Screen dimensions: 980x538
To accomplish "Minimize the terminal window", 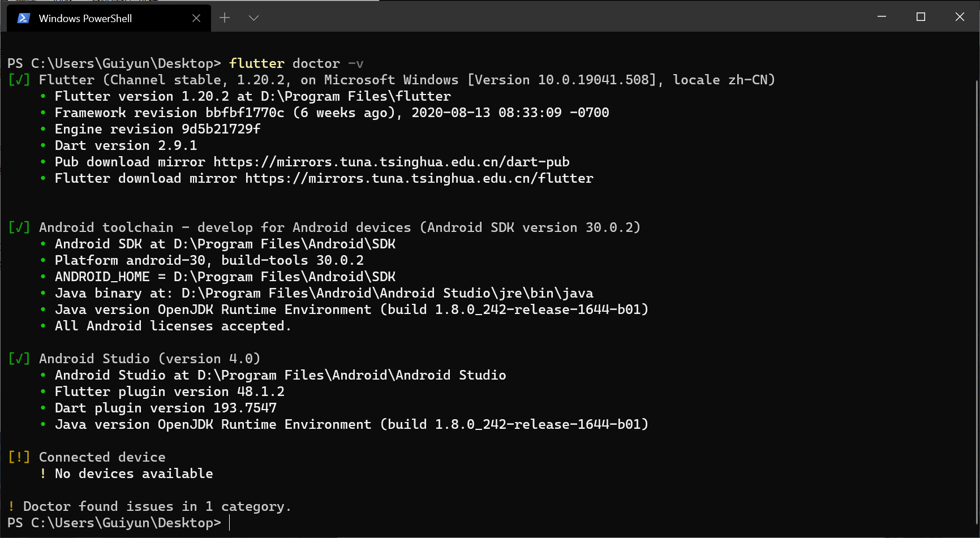I will 882,17.
